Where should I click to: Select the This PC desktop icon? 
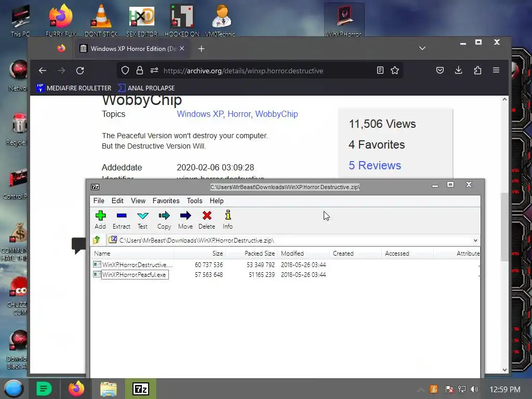[x=20, y=20]
